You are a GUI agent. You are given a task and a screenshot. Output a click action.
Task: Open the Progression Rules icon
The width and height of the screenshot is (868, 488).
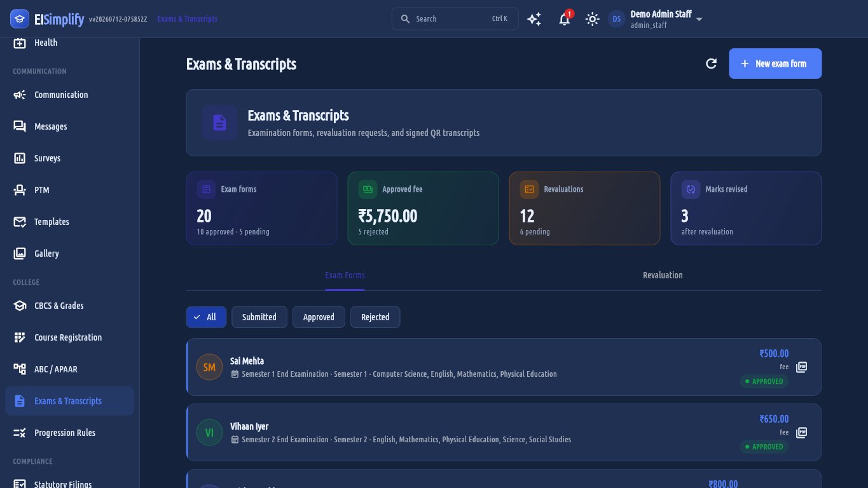[x=20, y=433]
